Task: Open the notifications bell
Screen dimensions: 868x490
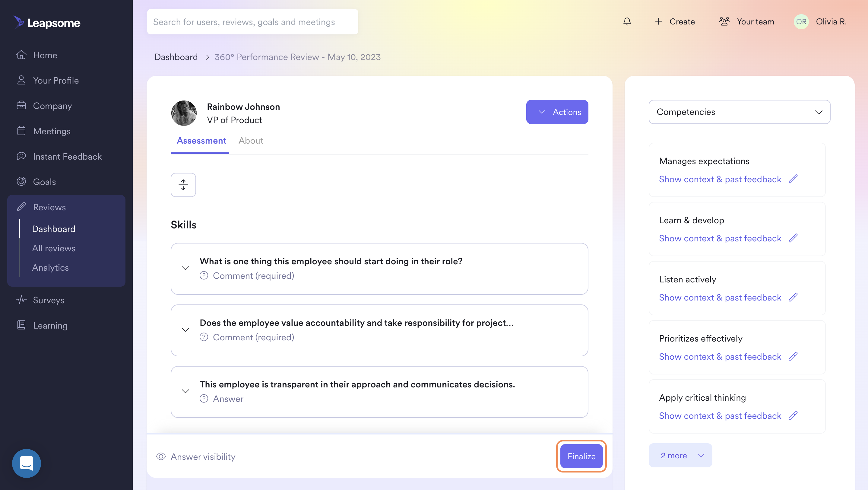Action: click(627, 21)
